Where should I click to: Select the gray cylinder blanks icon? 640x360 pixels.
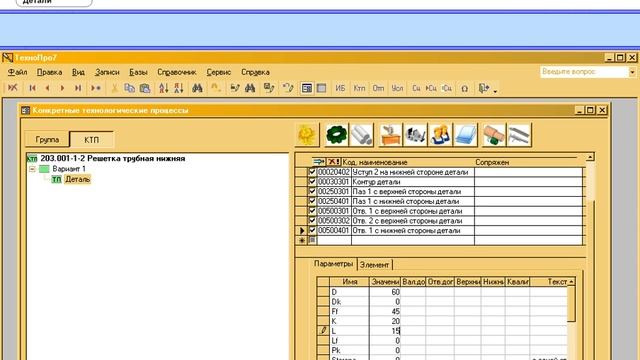point(362,135)
